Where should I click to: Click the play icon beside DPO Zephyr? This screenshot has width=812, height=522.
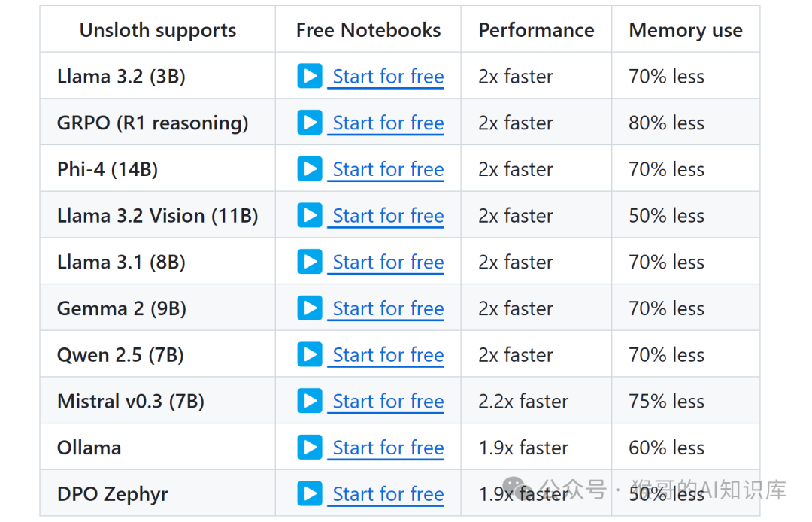click(x=309, y=494)
